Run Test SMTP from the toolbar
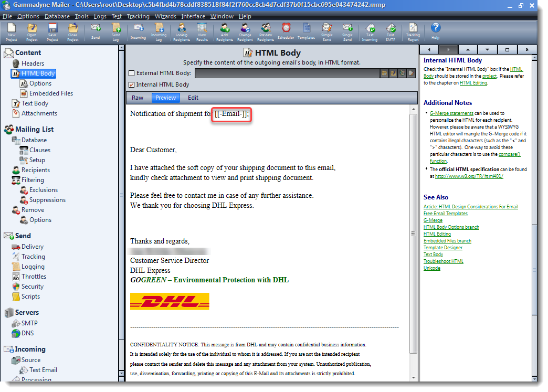 pos(391,32)
